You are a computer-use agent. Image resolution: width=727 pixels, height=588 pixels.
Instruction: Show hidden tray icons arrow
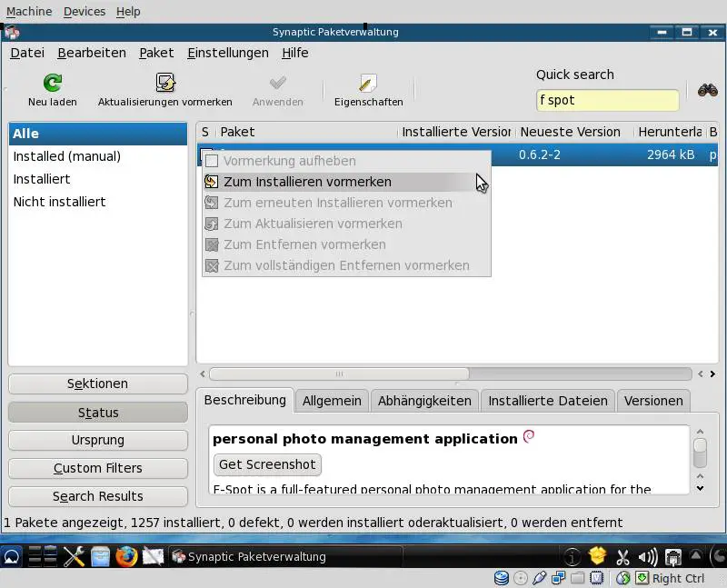[x=695, y=554]
